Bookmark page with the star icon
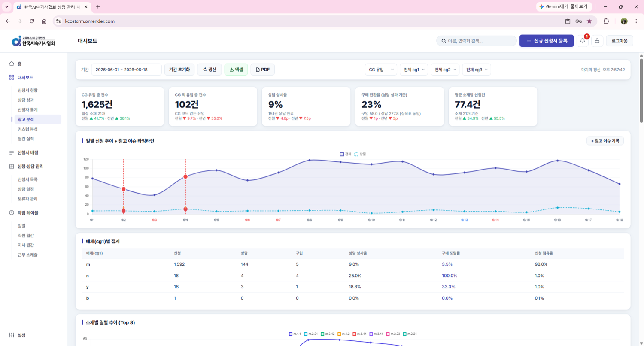644x346 pixels. [589, 21]
